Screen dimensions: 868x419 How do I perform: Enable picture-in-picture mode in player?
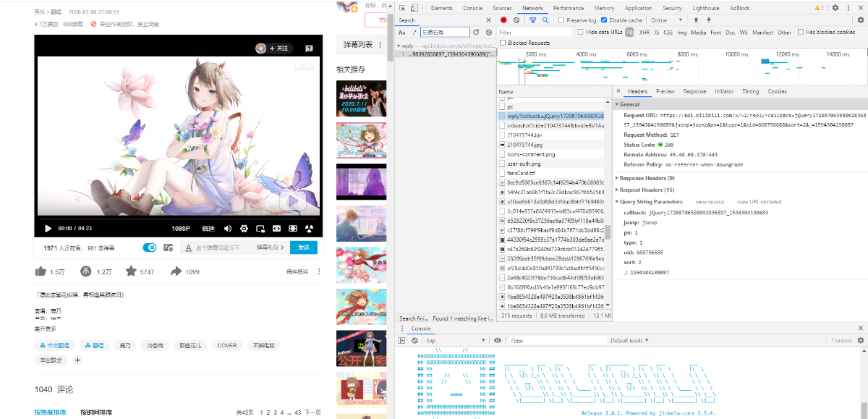point(260,228)
